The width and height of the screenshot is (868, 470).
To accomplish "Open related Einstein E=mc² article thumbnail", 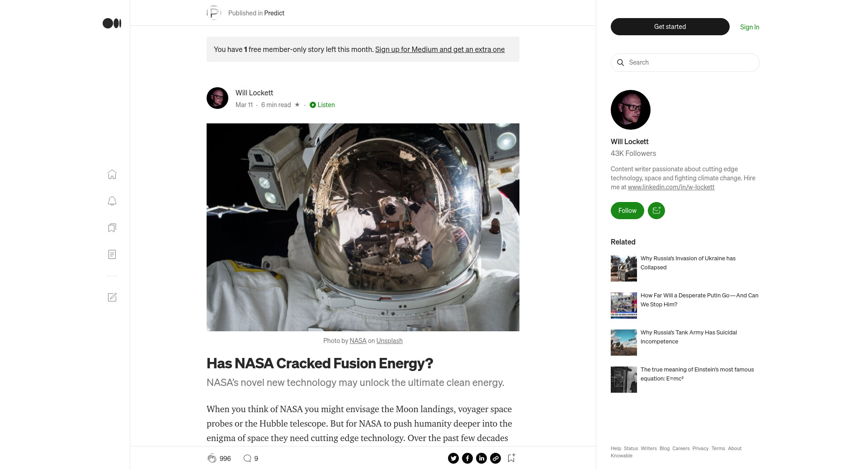I will 624,380.
